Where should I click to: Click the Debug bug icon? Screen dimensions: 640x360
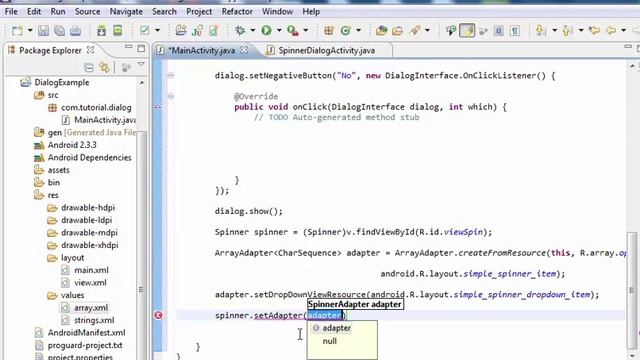[x=240, y=31]
